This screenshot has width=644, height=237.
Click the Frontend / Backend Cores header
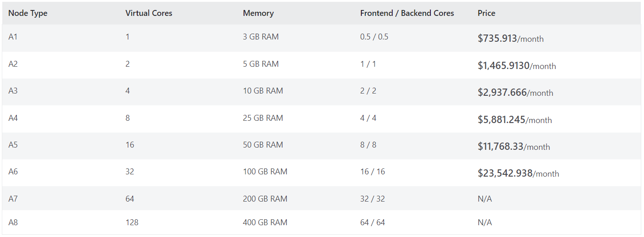click(x=407, y=13)
